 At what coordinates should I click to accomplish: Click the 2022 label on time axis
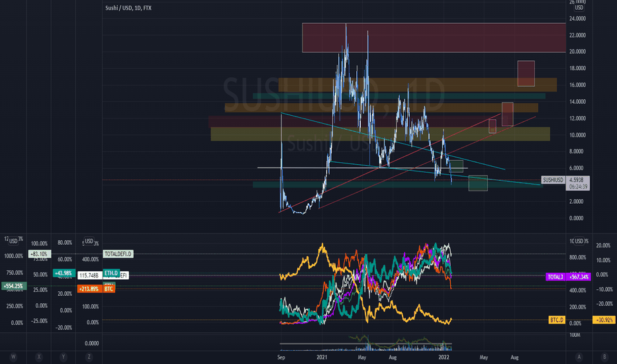pos(444,357)
